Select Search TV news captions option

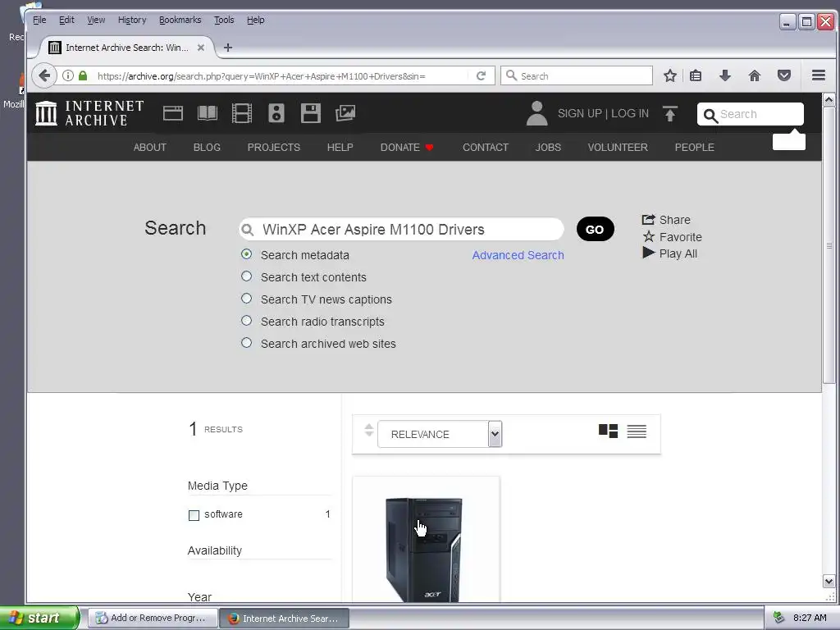click(x=246, y=299)
